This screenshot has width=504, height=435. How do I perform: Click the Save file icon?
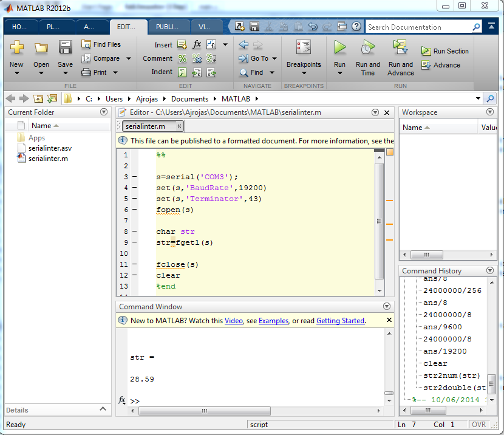pyautogui.click(x=65, y=48)
